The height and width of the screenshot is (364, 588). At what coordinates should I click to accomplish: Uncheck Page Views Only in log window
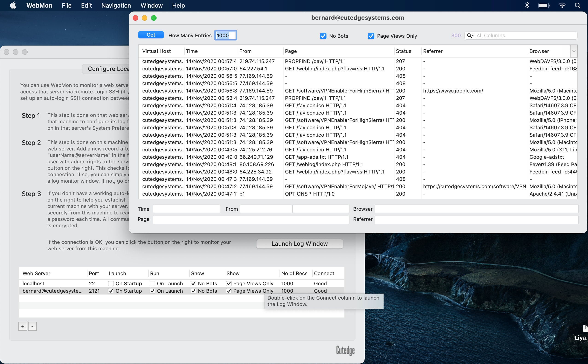pos(371,36)
